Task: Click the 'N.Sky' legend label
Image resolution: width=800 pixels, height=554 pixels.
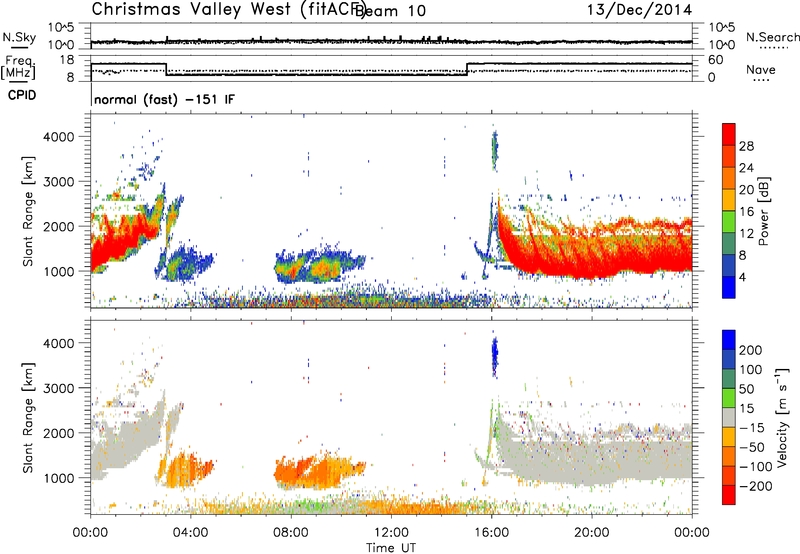Action: click(x=19, y=37)
